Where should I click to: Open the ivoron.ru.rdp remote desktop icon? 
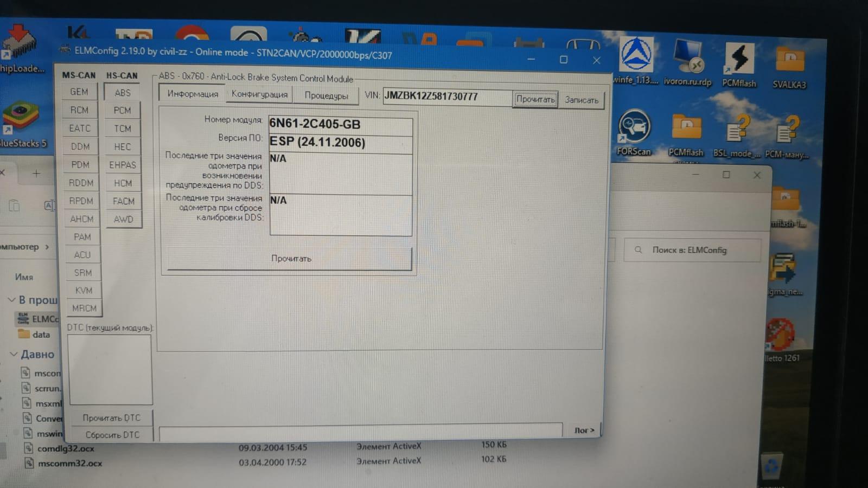(x=687, y=59)
